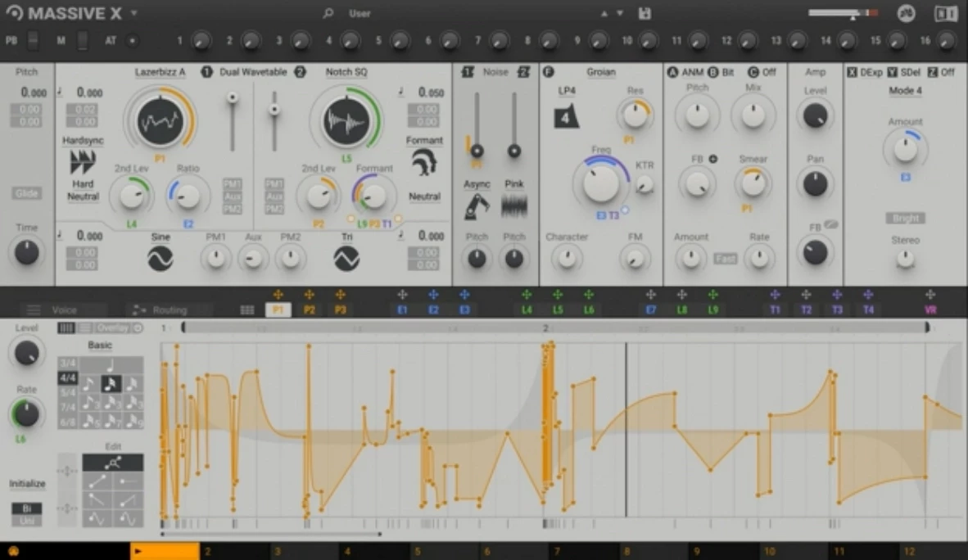Open the ANM insert effect A menu
This screenshot has height=560, width=968.
[x=692, y=72]
